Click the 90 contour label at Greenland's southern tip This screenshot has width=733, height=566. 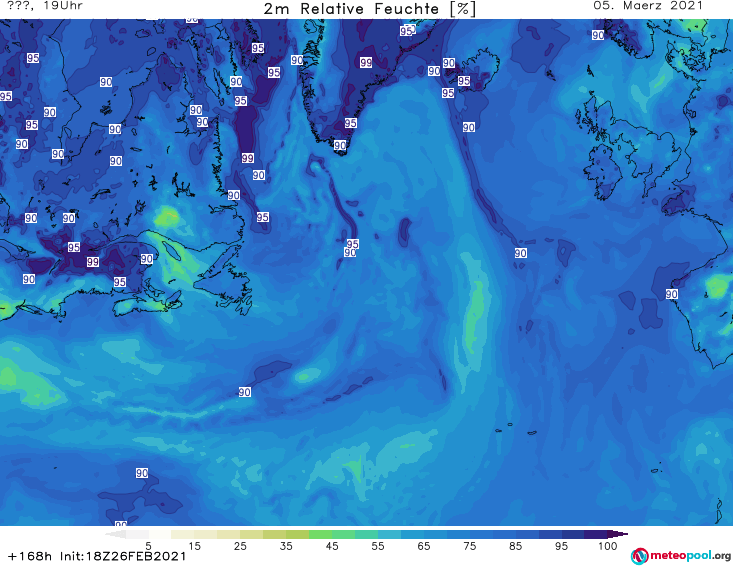340,145
